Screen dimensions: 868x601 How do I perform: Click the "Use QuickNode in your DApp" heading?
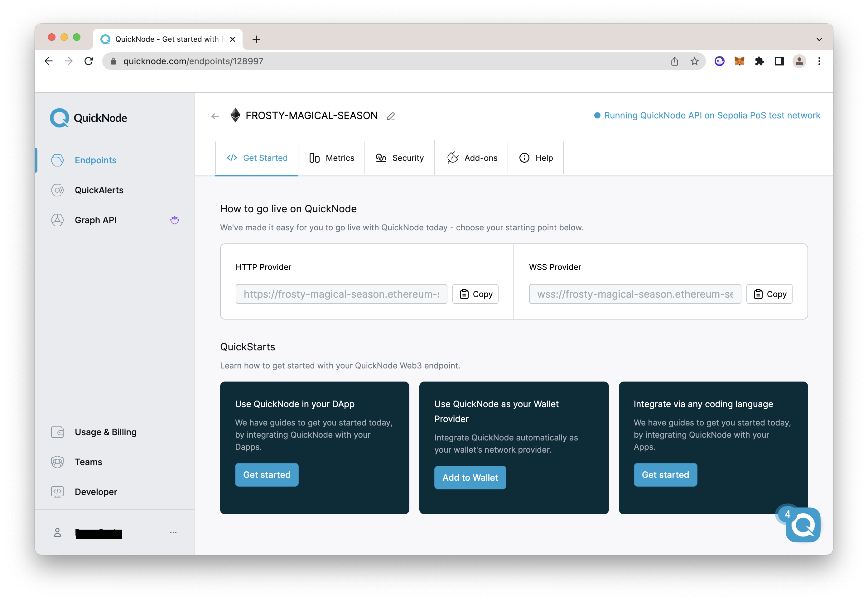(x=295, y=404)
